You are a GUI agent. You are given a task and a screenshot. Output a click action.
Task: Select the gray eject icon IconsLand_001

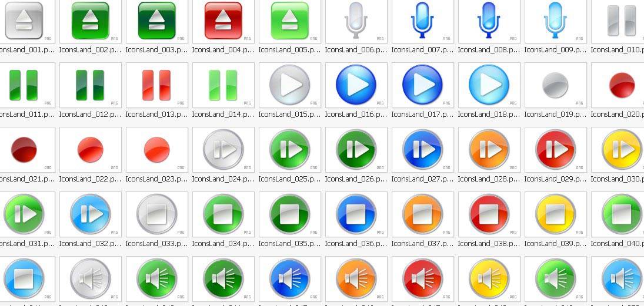pos(24,21)
